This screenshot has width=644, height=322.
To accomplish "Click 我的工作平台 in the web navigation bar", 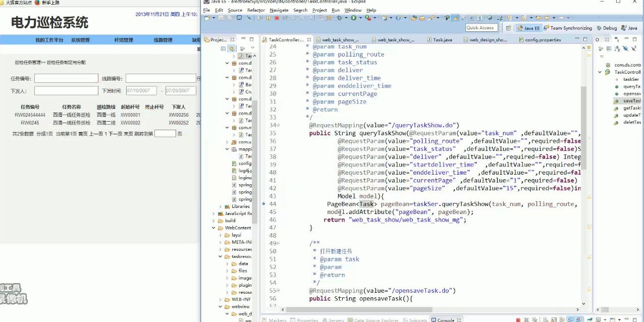I will 49,40.
